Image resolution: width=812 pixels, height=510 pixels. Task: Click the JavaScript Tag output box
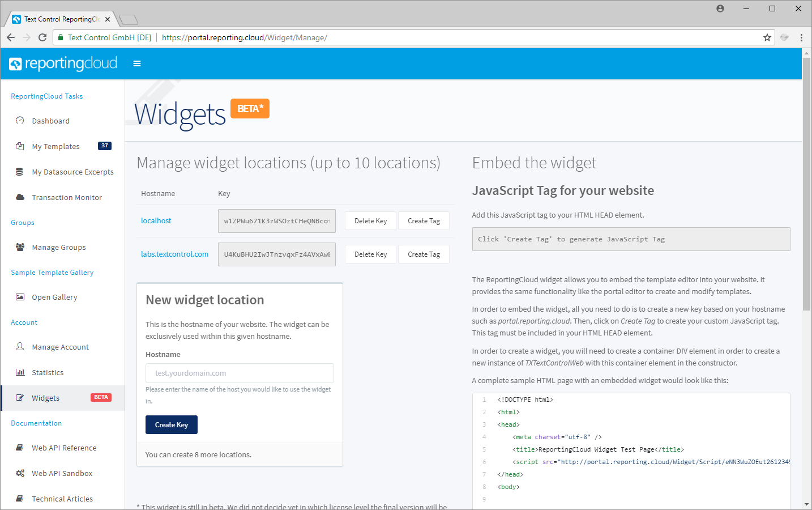click(631, 239)
